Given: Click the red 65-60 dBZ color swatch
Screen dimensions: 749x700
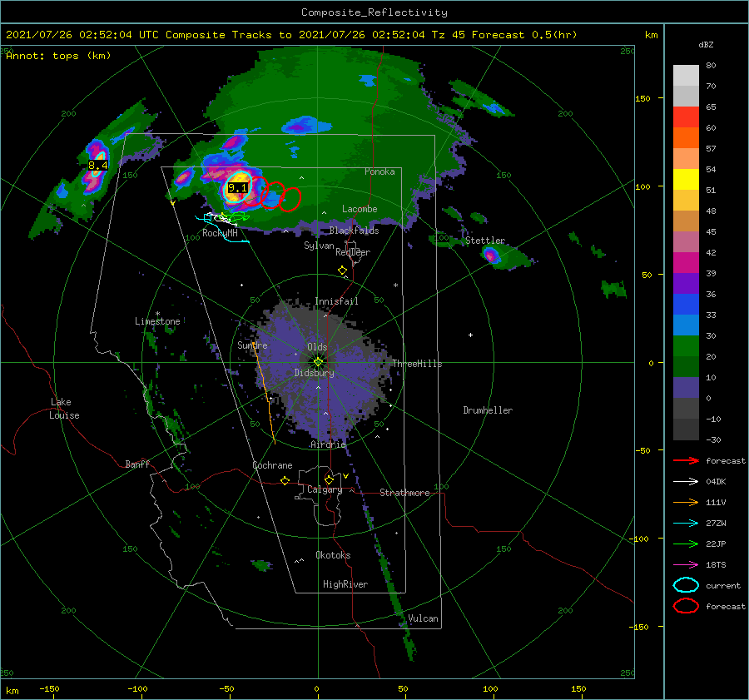Looking at the screenshot, I should point(686,117).
